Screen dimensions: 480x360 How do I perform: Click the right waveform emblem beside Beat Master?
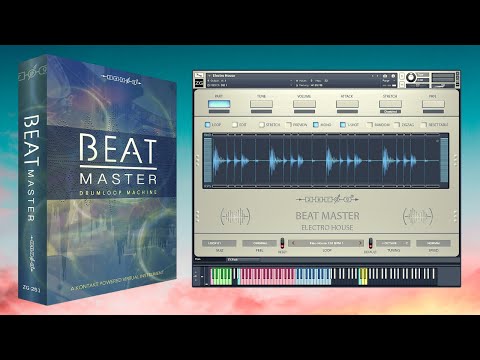(x=418, y=216)
